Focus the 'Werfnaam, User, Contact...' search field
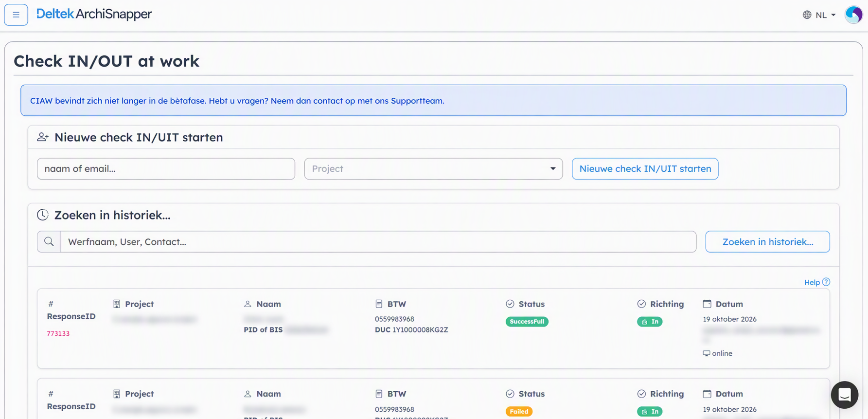868x419 pixels. 378,242
